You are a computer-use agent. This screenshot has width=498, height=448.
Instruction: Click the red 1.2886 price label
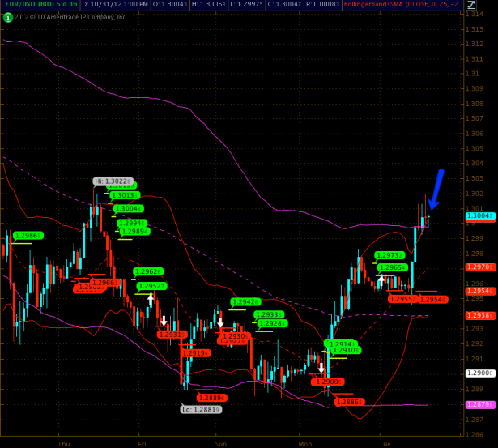[348, 402]
